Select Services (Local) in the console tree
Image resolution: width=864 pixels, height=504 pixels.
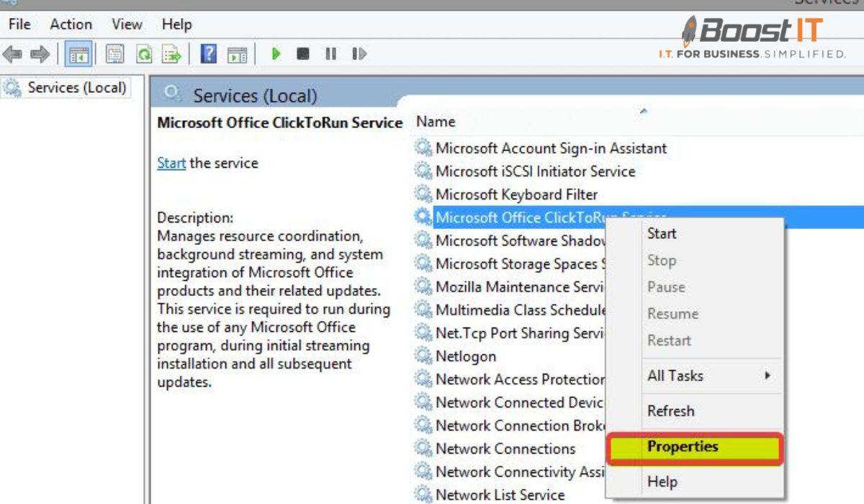pos(77,88)
